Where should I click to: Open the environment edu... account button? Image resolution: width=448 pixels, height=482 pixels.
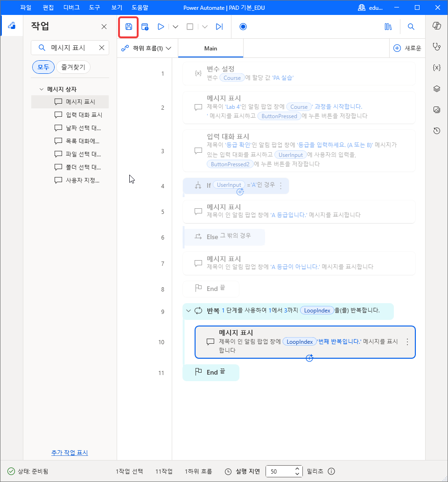pyautogui.click(x=371, y=7)
